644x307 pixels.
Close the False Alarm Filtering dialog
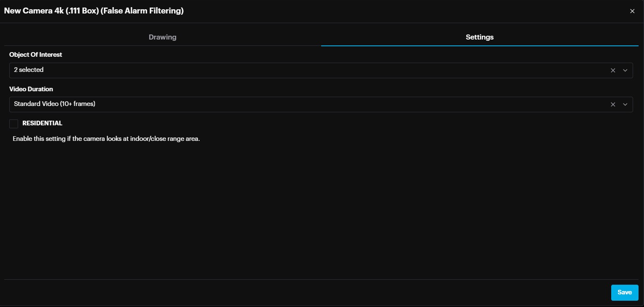632,11
